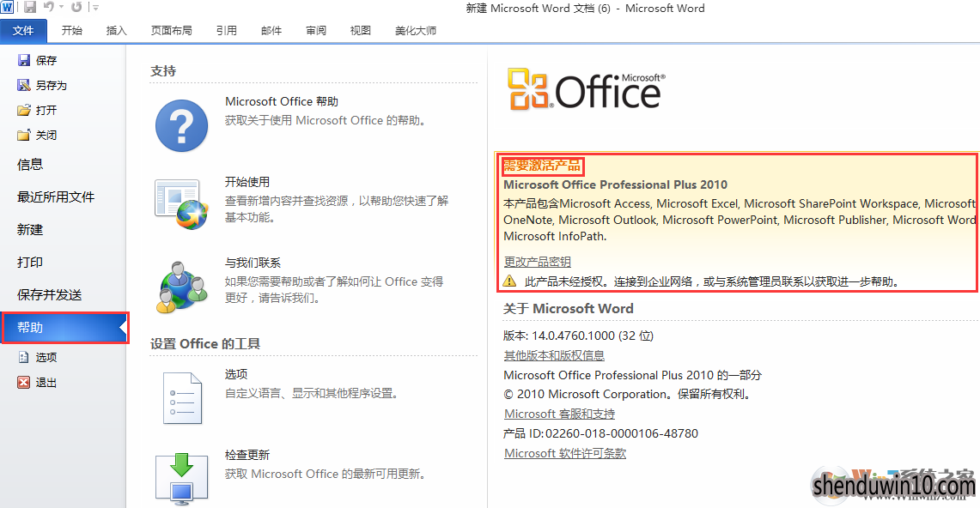Click the red 退出 icon in sidebar
The image size is (980, 508).
(x=24, y=382)
